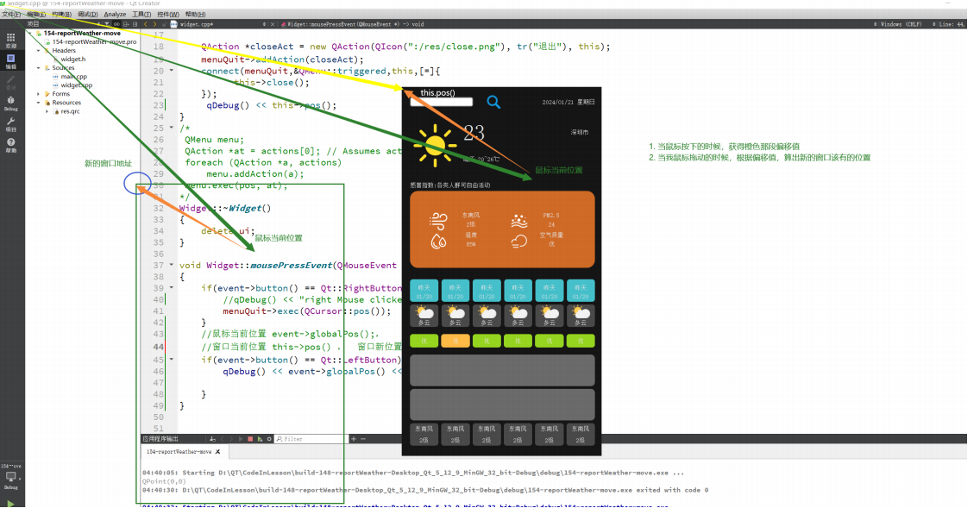Collapse the Resources folder
980x527 pixels.
(x=38, y=103)
